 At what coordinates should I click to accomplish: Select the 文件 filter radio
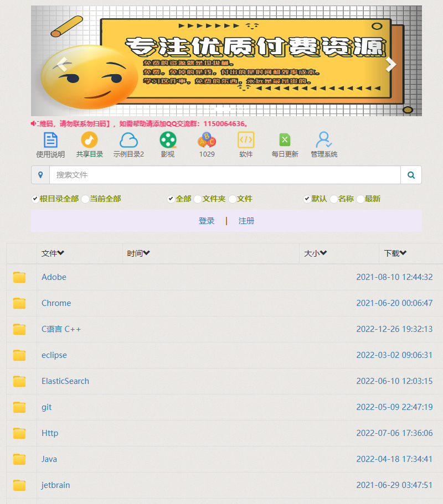coord(232,199)
